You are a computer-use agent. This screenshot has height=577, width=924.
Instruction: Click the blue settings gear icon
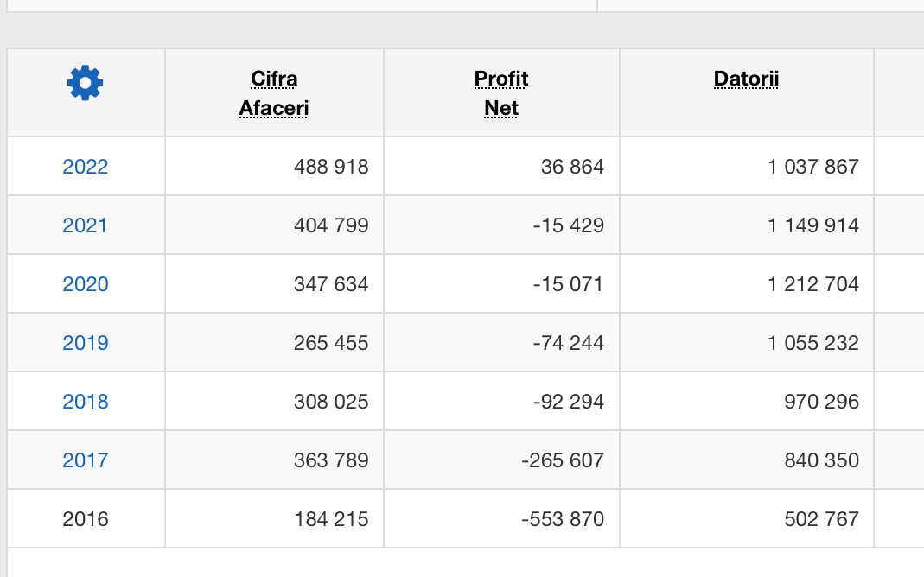[85, 84]
